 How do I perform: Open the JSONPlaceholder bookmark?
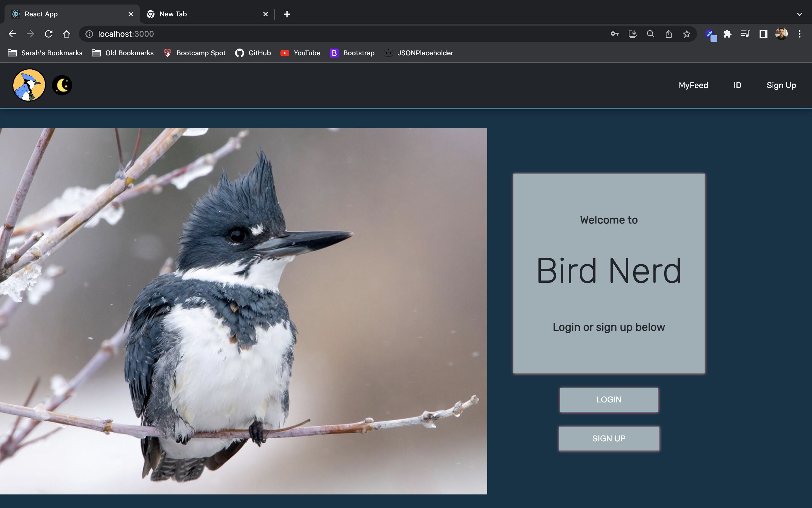[x=419, y=53]
